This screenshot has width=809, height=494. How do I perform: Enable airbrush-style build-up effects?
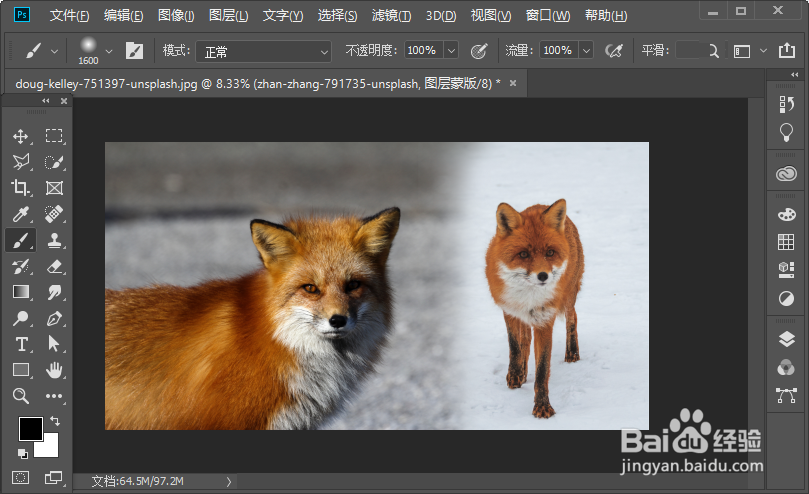[x=614, y=51]
